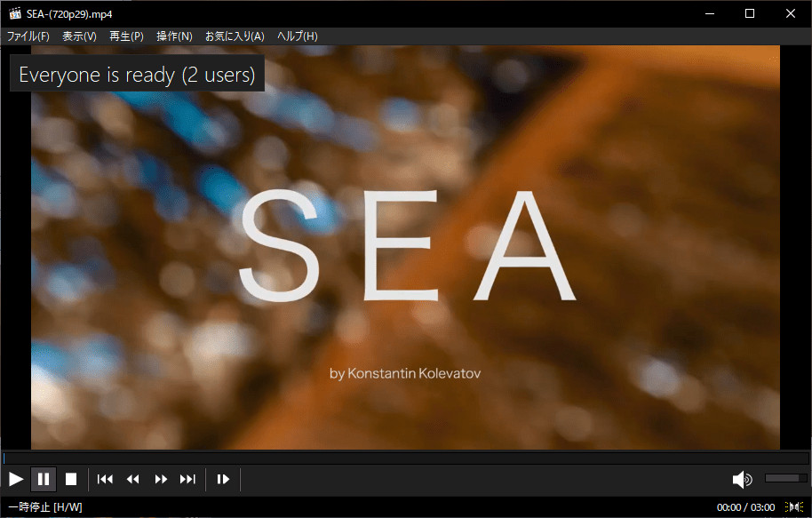
Task: Jump backward with the rewind icon
Action: [132, 479]
